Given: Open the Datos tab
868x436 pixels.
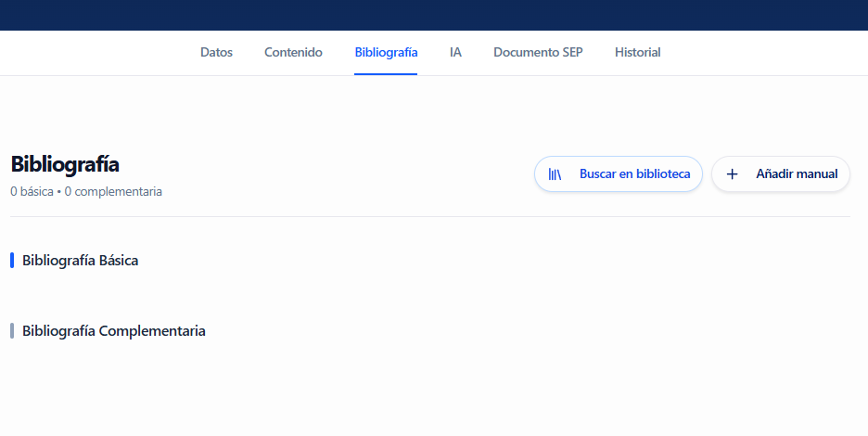Looking at the screenshot, I should pos(216,53).
